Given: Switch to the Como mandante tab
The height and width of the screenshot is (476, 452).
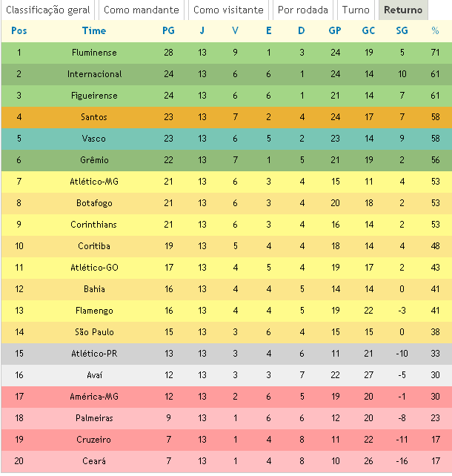Looking at the screenshot, I should [x=141, y=10].
